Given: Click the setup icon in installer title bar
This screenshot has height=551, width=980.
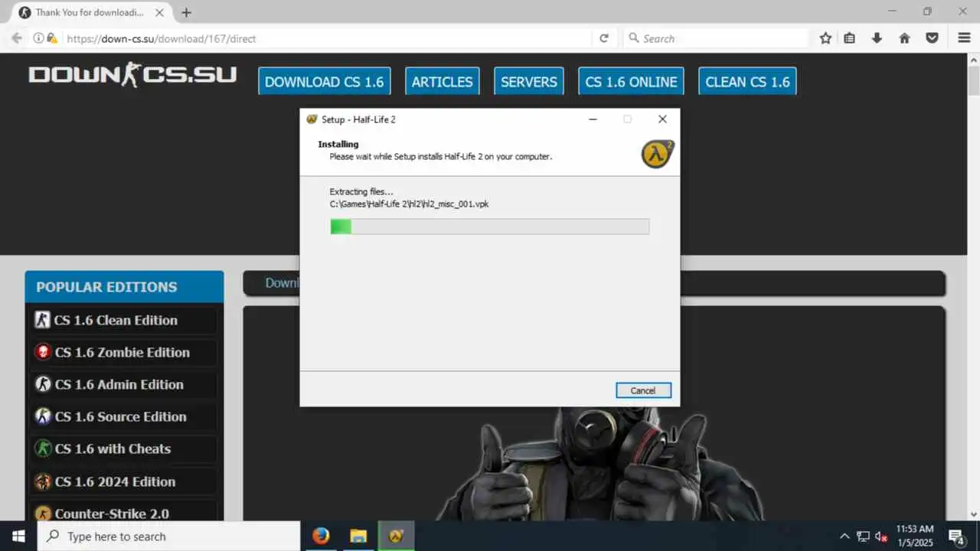Looking at the screenshot, I should [312, 119].
